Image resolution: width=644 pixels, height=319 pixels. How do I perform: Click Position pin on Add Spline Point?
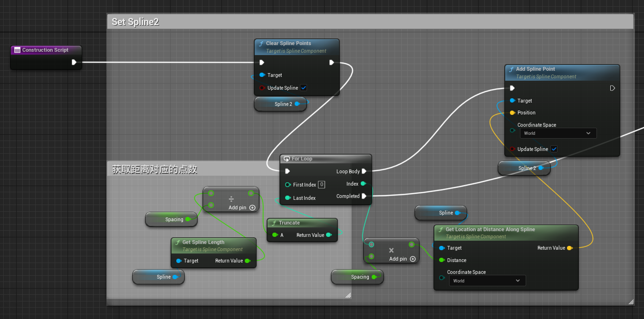coord(512,113)
